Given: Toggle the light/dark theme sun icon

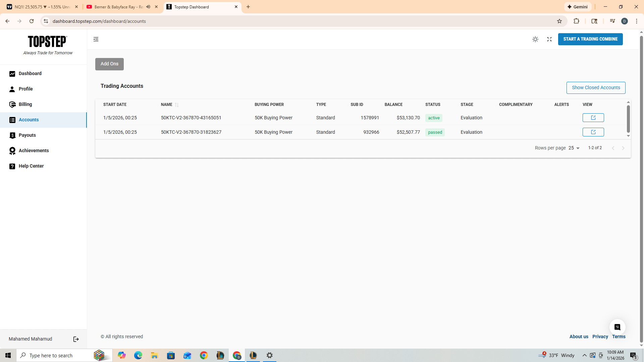Looking at the screenshot, I should 535,39.
